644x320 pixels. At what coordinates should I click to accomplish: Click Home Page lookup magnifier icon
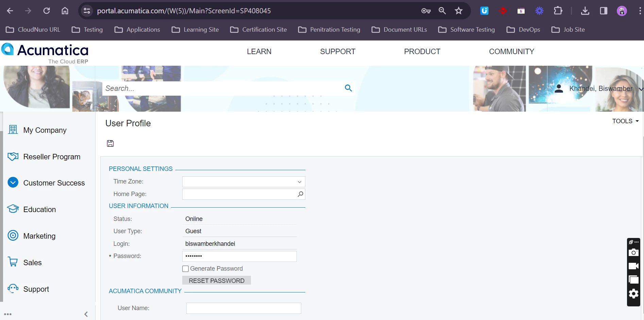300,194
